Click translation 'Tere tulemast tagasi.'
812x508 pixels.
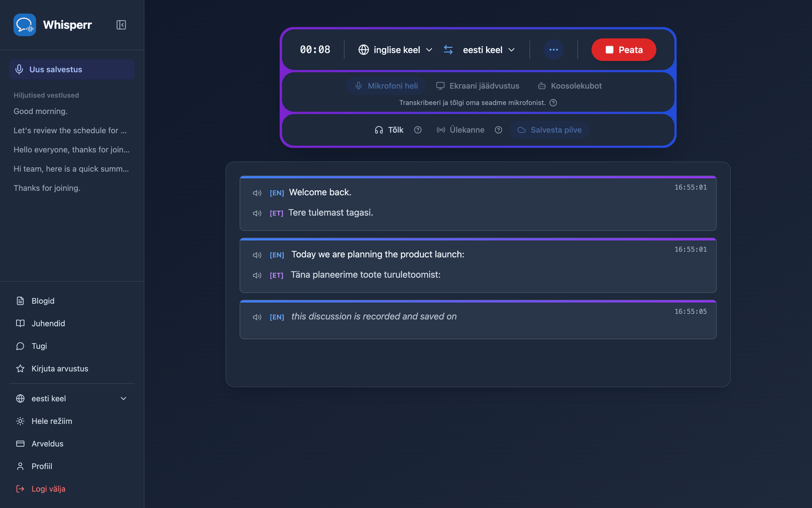[331, 213]
